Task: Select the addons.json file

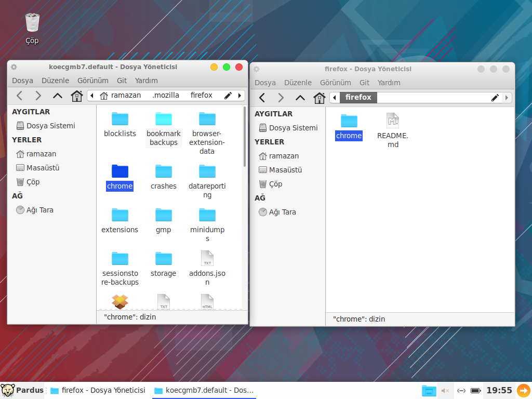Action: click(207, 269)
